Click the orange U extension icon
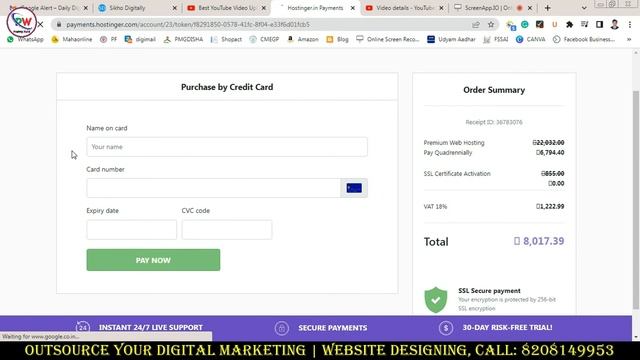Screen dimensions: 640x360 tap(554, 24)
